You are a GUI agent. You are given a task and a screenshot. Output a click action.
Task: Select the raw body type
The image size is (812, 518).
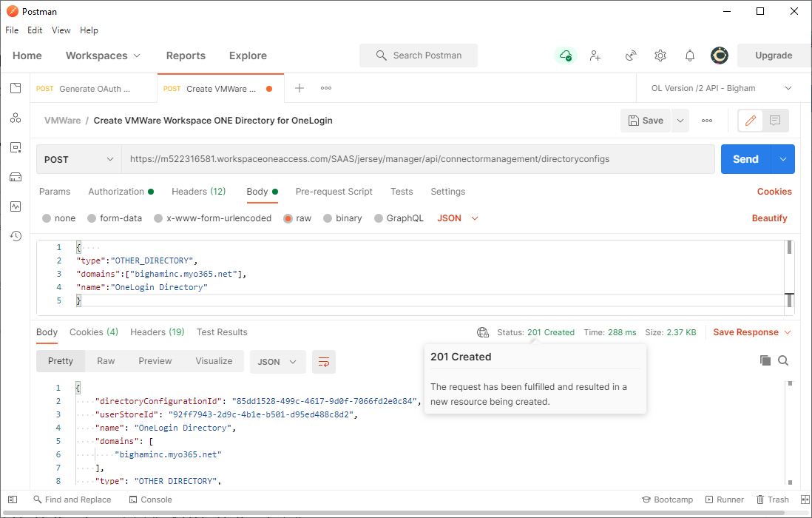(297, 218)
